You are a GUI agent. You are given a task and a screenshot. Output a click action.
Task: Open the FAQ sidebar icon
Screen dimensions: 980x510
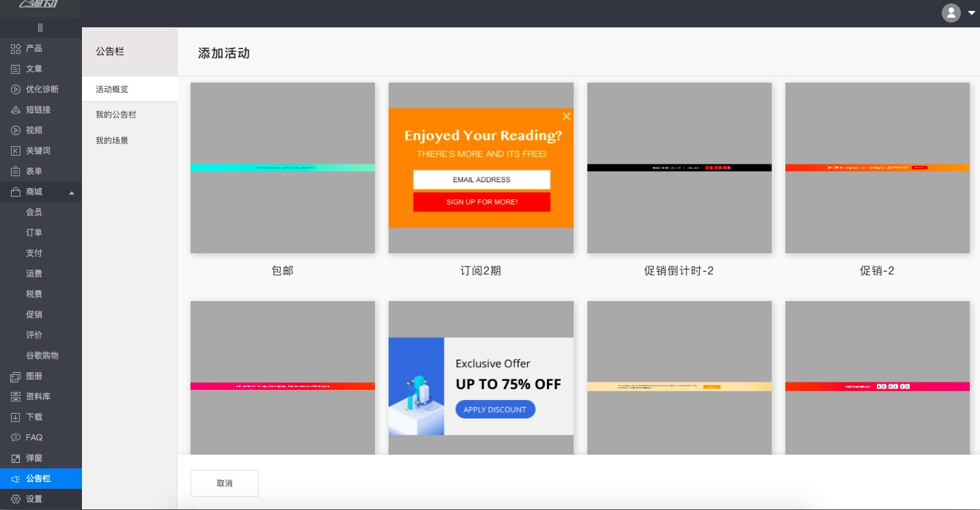point(16,438)
